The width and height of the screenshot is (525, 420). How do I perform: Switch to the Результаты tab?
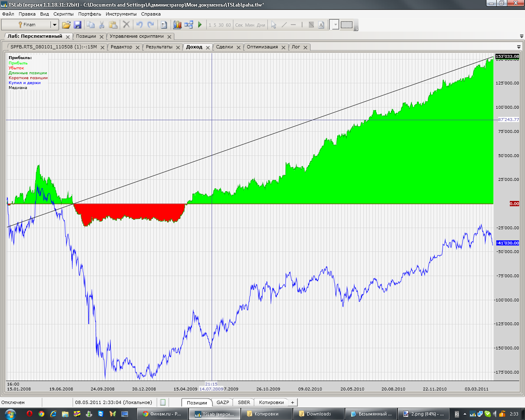coord(159,47)
